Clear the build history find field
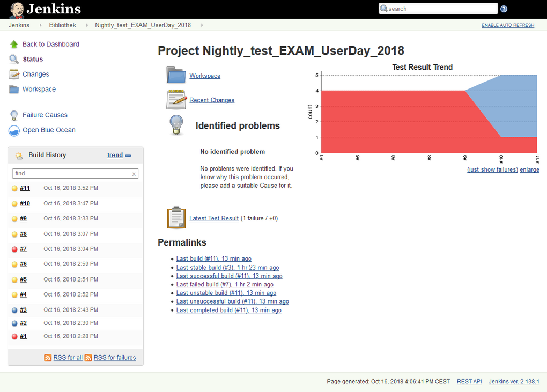The width and height of the screenshot is (547, 392). point(134,174)
